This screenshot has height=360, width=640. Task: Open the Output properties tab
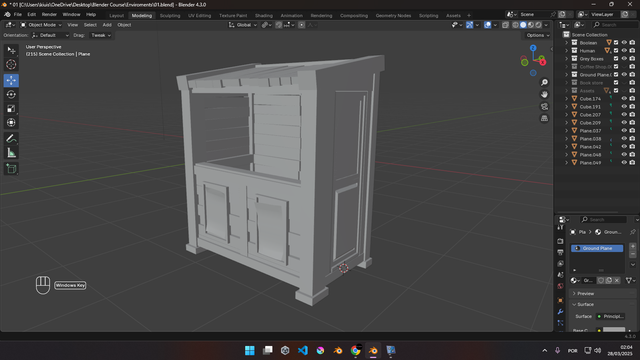coord(560,252)
